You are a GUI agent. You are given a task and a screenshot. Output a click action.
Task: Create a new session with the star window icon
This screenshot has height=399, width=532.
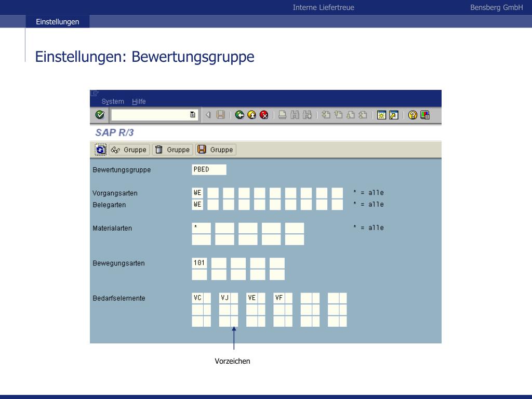click(381, 115)
